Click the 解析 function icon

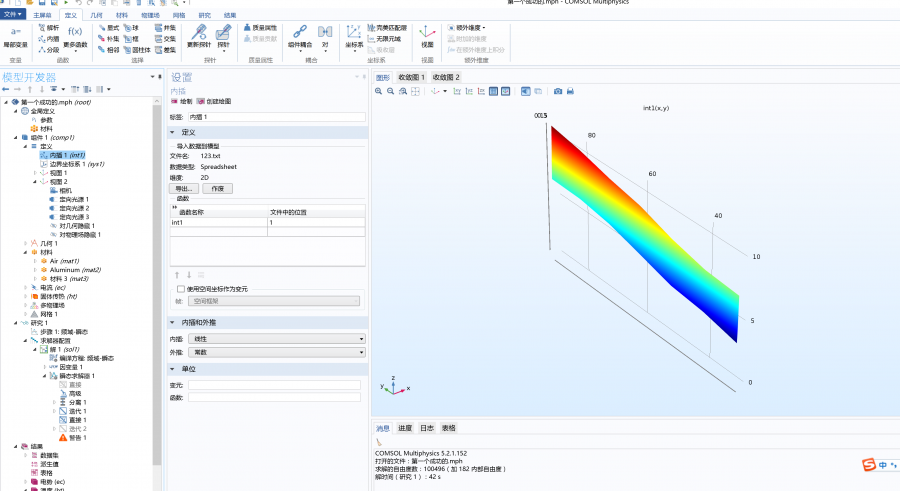click(x=49, y=28)
